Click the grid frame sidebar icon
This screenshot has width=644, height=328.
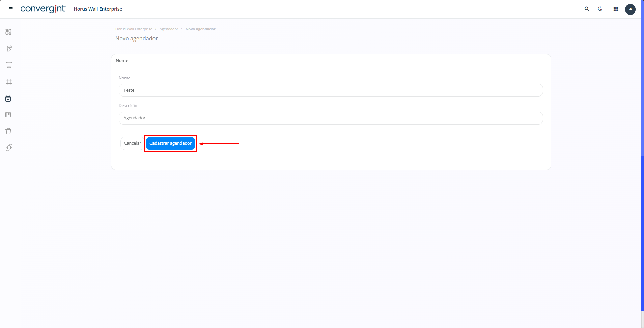coord(9,82)
